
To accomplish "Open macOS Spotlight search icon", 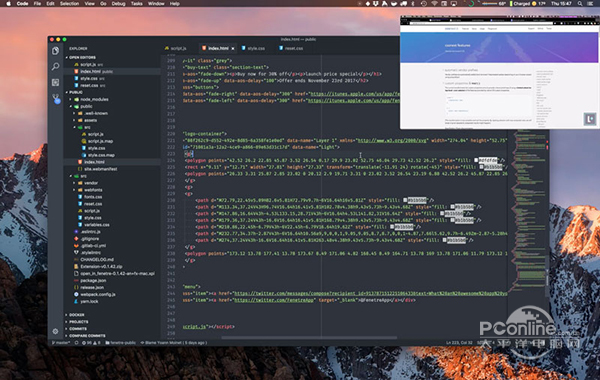I will point(580,3).
